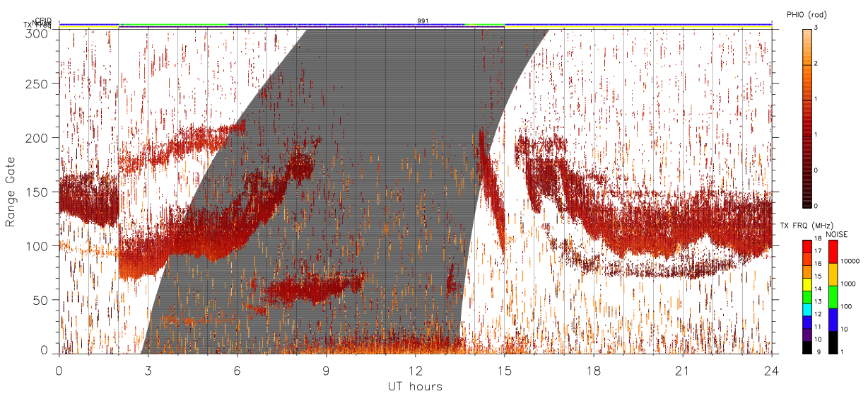Viewport: 868px width, 401px height.
Task: Click the orange TX FRQ swatch between 15 and 16
Action: tap(807, 272)
